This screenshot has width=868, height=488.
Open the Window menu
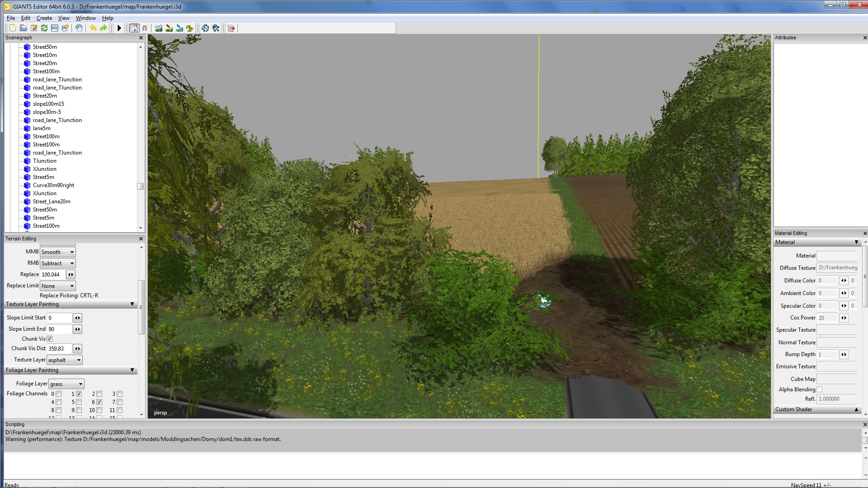[x=85, y=18]
